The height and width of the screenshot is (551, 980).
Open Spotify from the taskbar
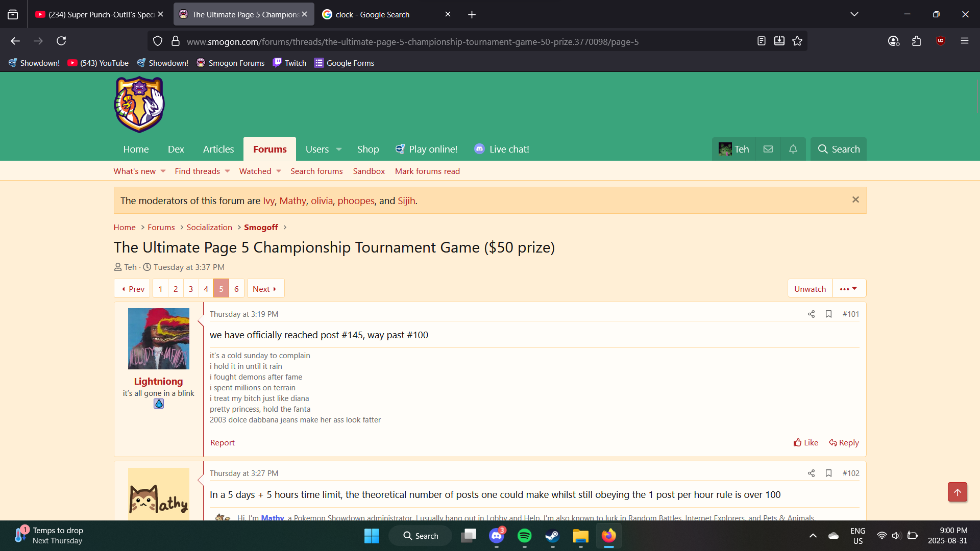524,536
